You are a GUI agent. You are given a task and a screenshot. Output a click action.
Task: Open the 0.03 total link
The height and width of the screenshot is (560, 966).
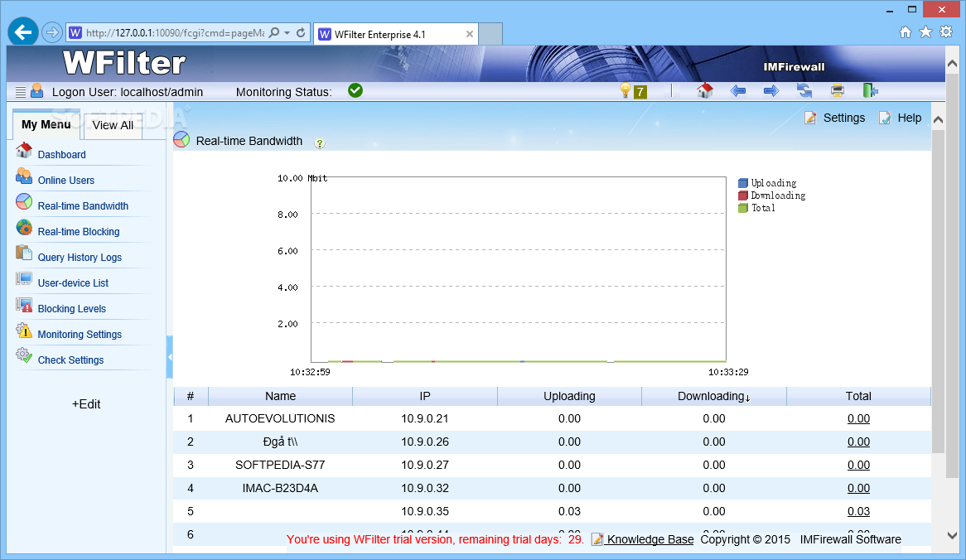858,511
